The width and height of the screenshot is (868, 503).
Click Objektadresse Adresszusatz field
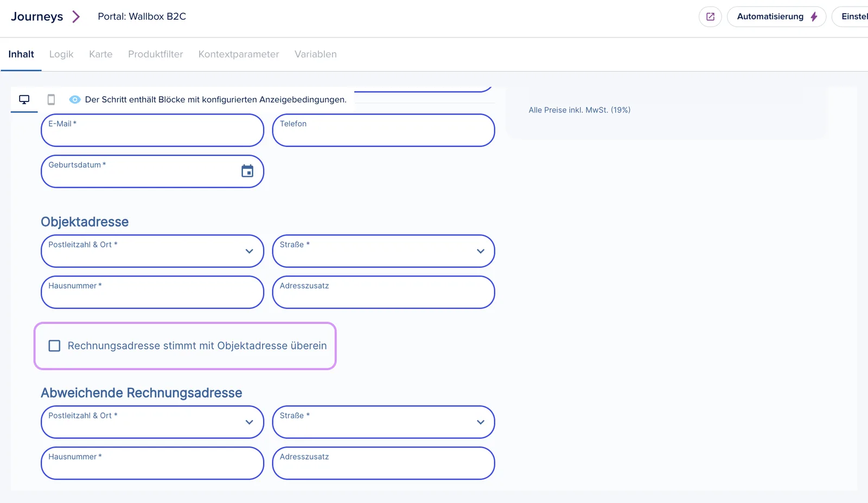[384, 292]
